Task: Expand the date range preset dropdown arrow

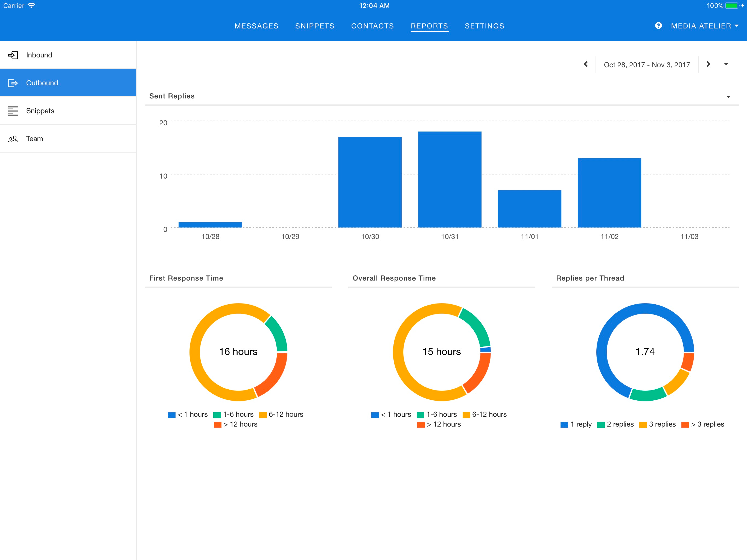Action: (x=726, y=64)
